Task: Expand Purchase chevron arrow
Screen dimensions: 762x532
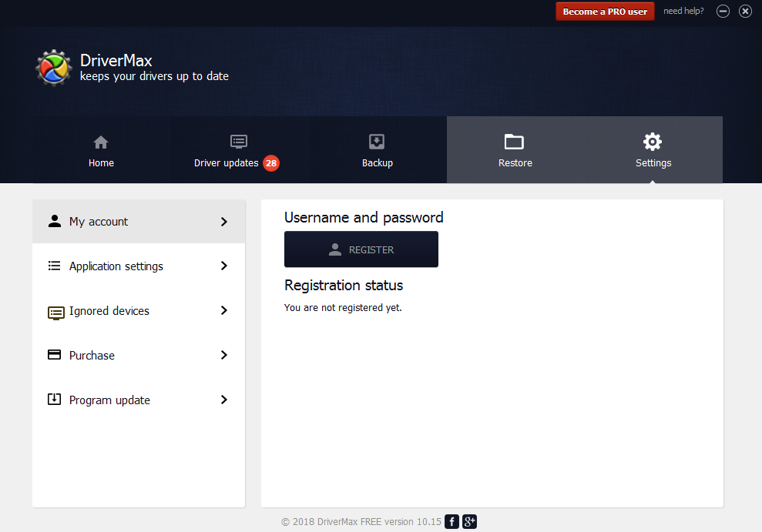Action: click(224, 355)
